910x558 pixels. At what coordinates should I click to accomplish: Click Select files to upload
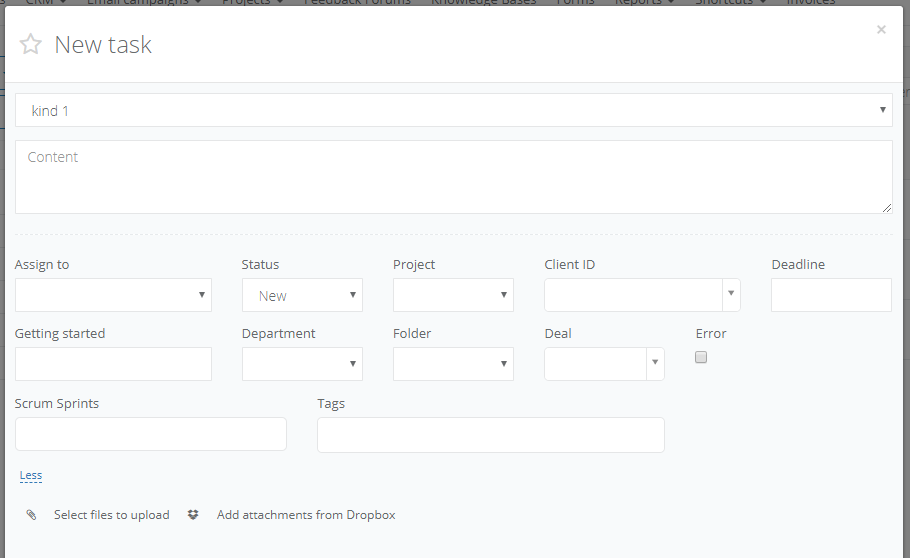(111, 515)
